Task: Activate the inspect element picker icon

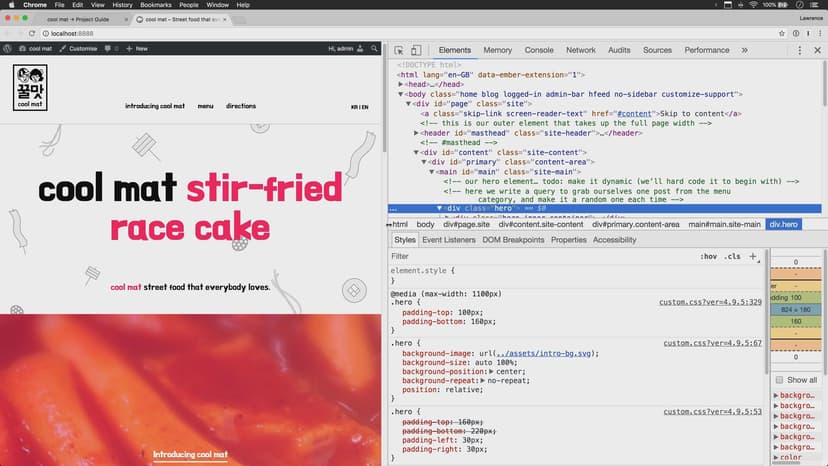Action: tap(399, 50)
